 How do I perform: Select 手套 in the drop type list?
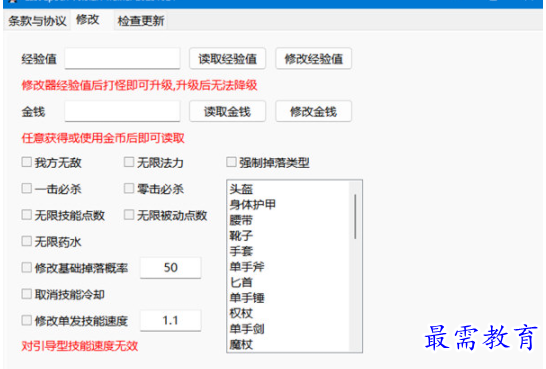pos(288,251)
